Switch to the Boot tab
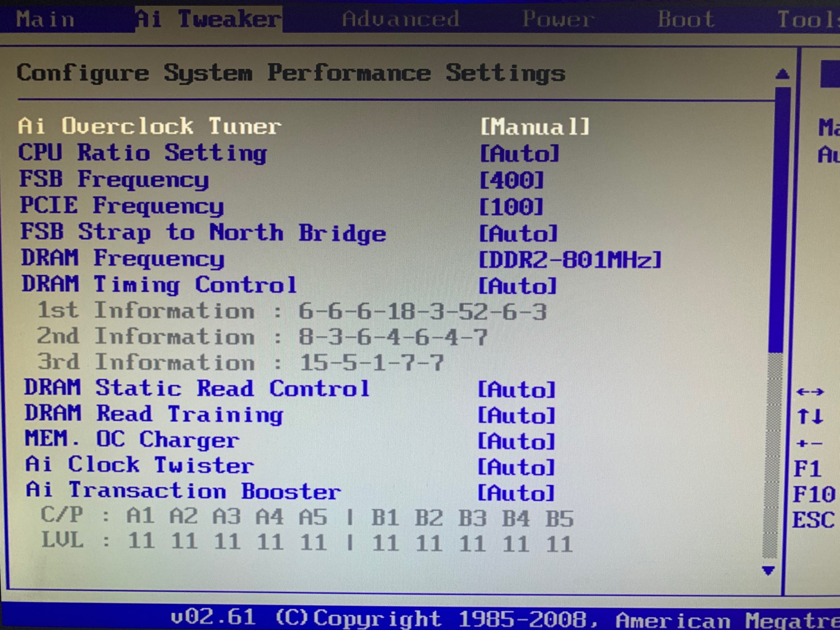Screen dimensions: 840x630 (686, 19)
